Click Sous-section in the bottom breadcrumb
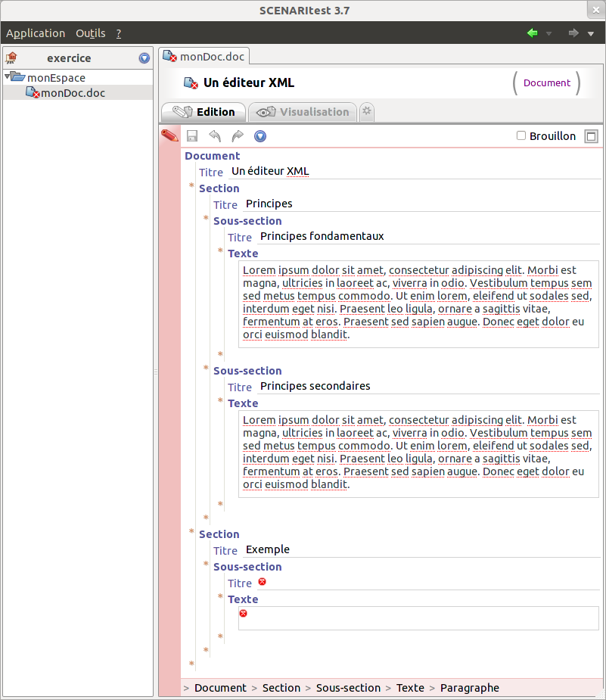The height and width of the screenshot is (700, 606). pos(349,688)
